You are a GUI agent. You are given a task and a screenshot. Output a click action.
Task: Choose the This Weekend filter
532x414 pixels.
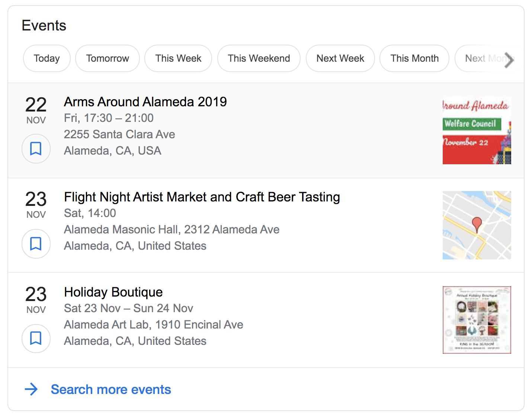pyautogui.click(x=259, y=58)
